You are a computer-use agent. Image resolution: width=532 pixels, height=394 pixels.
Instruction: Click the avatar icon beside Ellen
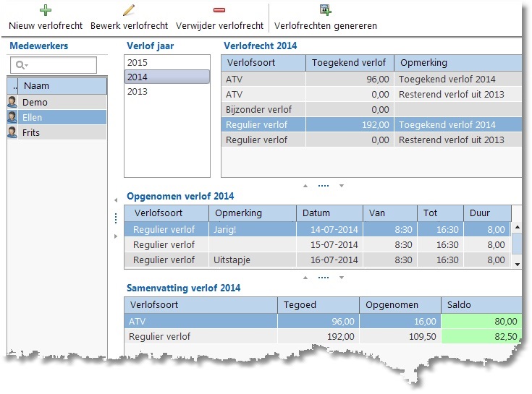[12, 118]
